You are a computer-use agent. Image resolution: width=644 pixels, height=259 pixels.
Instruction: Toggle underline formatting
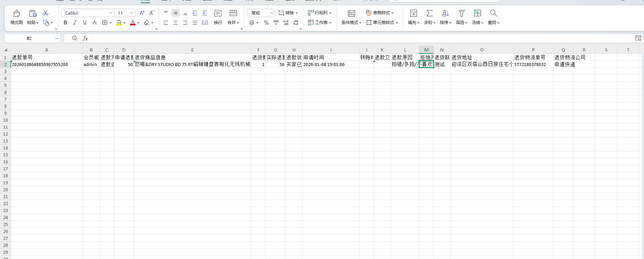coord(84,23)
